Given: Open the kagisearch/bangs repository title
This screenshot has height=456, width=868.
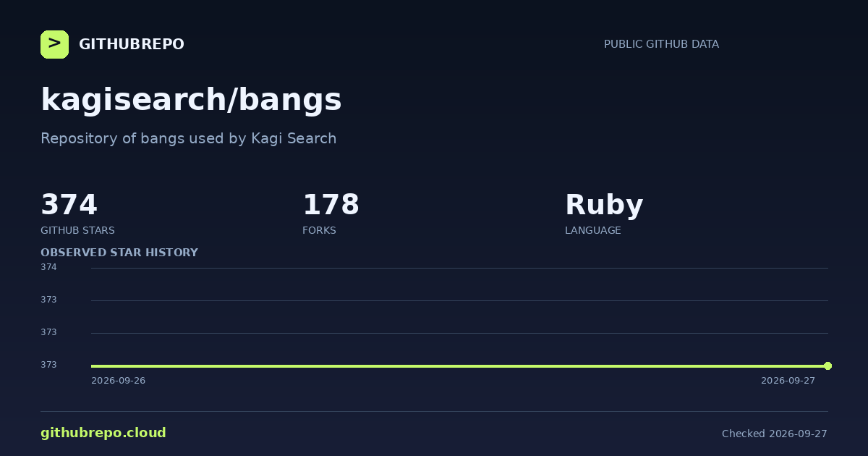Looking at the screenshot, I should pyautogui.click(x=191, y=100).
